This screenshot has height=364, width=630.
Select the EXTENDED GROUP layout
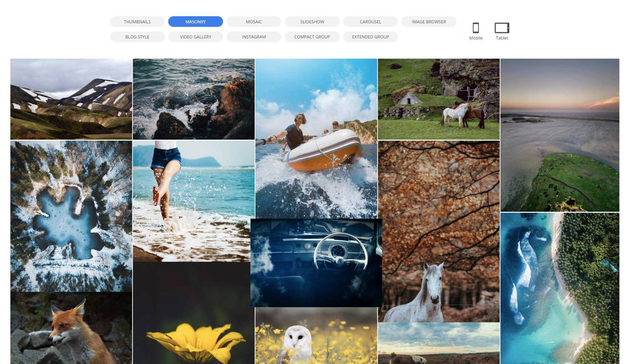(370, 37)
